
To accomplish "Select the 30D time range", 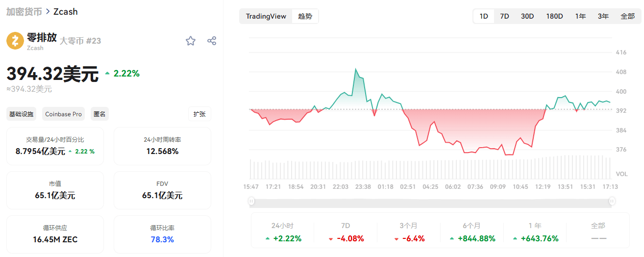I will click(527, 16).
